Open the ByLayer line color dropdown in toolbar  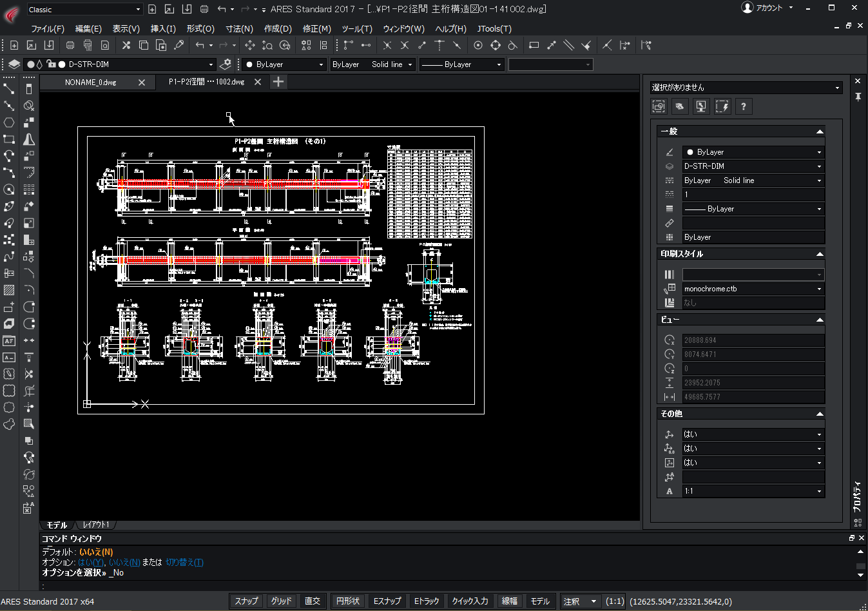pyautogui.click(x=321, y=64)
